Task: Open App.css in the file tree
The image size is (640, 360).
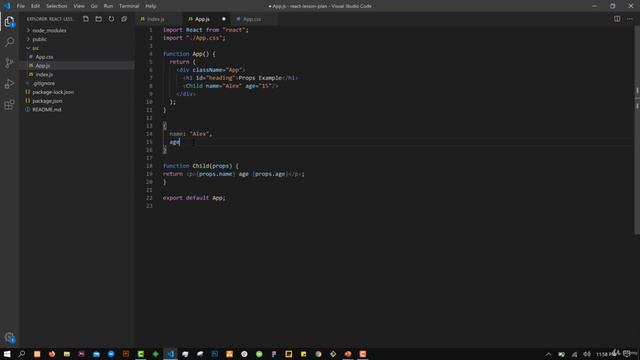Action: point(44,57)
